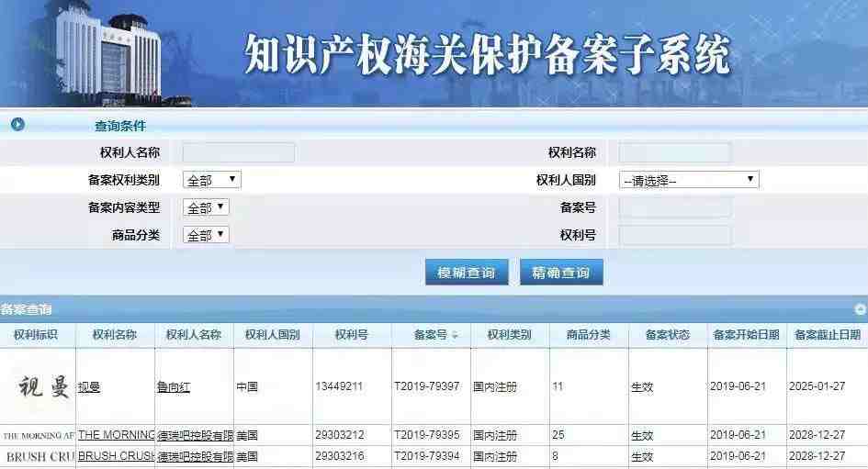Focus the 权利人名称 input field

[x=239, y=152]
